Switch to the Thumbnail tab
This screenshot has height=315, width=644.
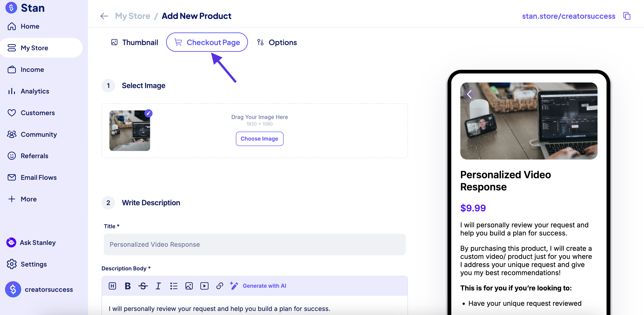[134, 42]
